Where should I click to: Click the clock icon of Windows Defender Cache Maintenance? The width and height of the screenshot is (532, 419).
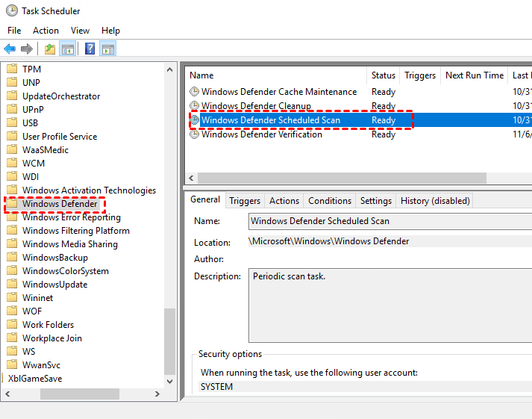pos(194,92)
